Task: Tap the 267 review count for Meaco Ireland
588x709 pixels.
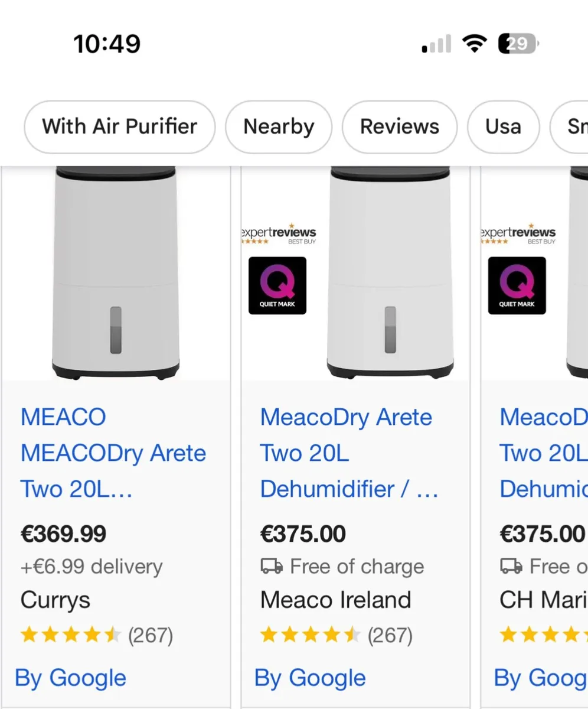Action: [390, 636]
